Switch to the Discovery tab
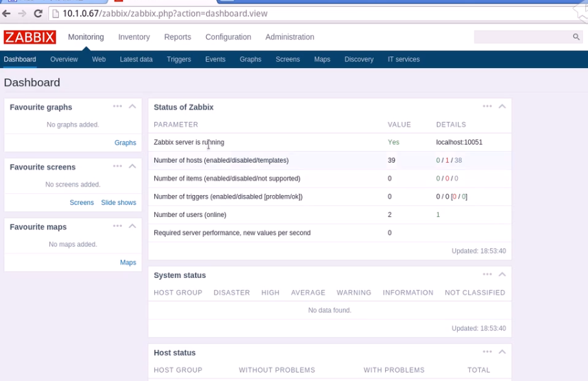The height and width of the screenshot is (381, 588). (x=359, y=59)
